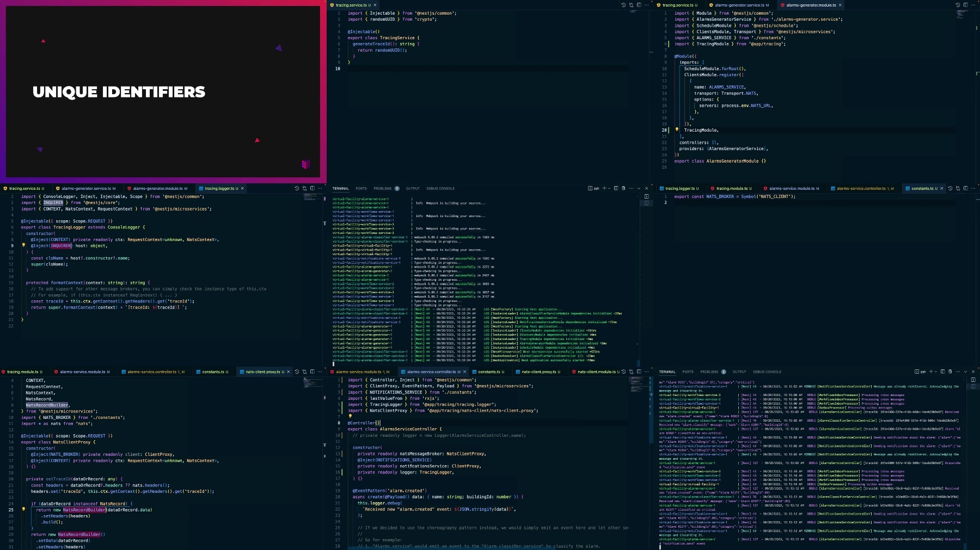Image resolution: width=980 pixels, height=550 pixels.
Task: Split the tracing.logger.ts editor right
Action: pyautogui.click(x=312, y=188)
